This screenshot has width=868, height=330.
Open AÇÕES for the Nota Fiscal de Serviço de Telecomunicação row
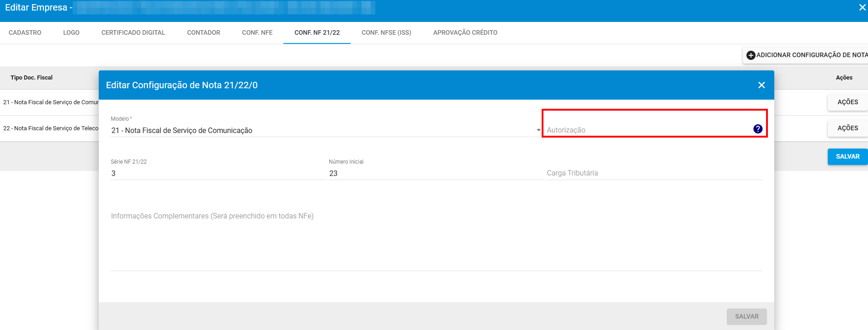(x=847, y=128)
